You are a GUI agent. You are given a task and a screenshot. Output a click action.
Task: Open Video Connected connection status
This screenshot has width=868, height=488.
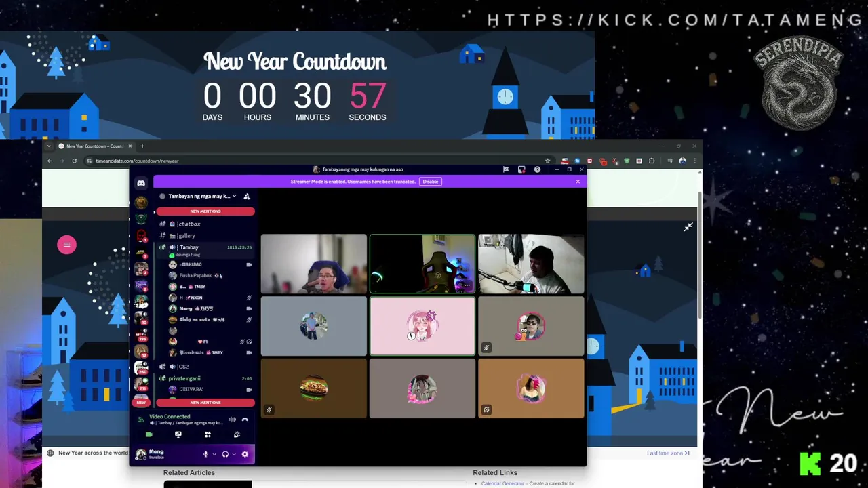coord(170,417)
